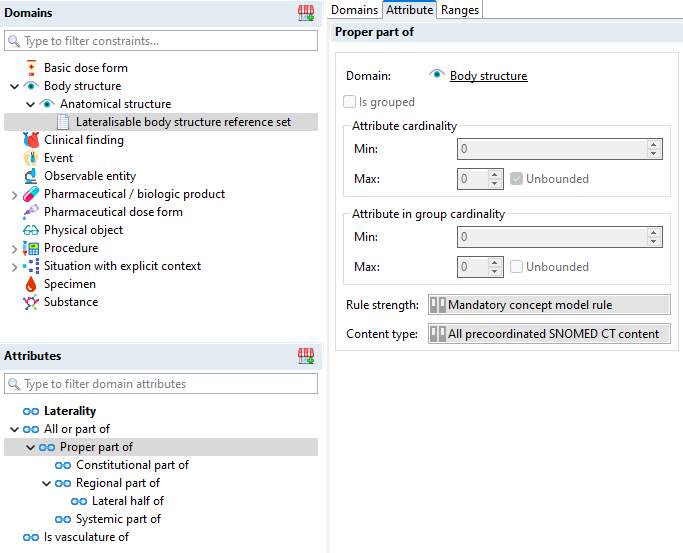Increase the Attribute cardinality Min value

654,145
